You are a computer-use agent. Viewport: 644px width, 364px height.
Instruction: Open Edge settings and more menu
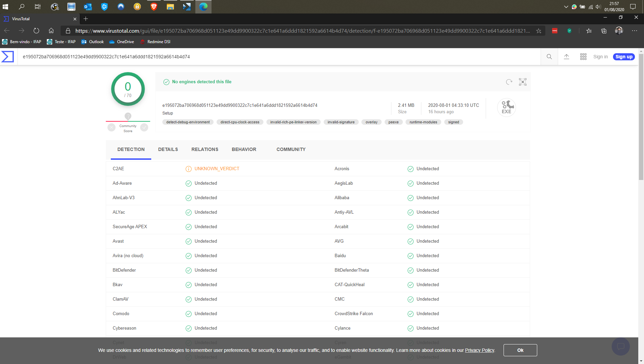(x=635, y=31)
